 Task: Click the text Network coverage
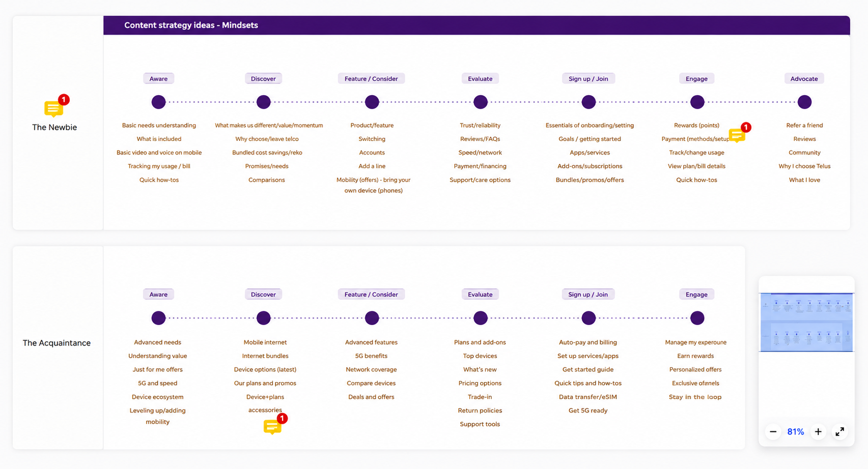371,369
